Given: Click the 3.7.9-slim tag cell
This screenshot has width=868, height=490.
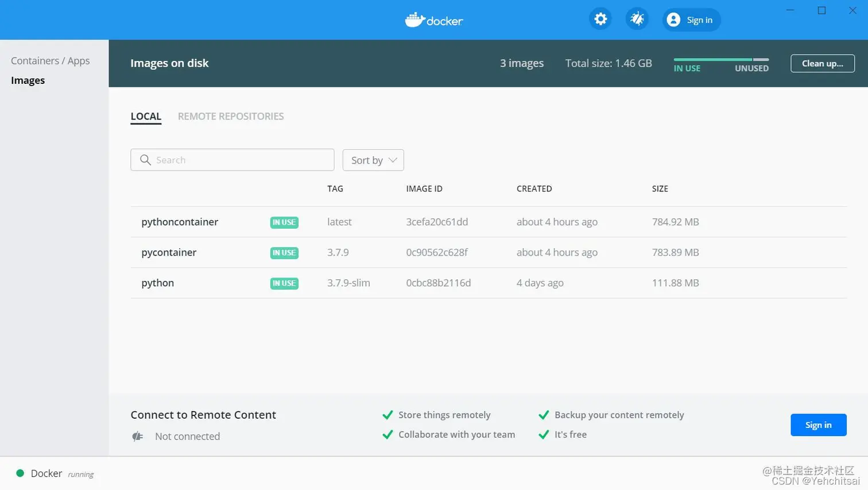Looking at the screenshot, I should [x=348, y=283].
